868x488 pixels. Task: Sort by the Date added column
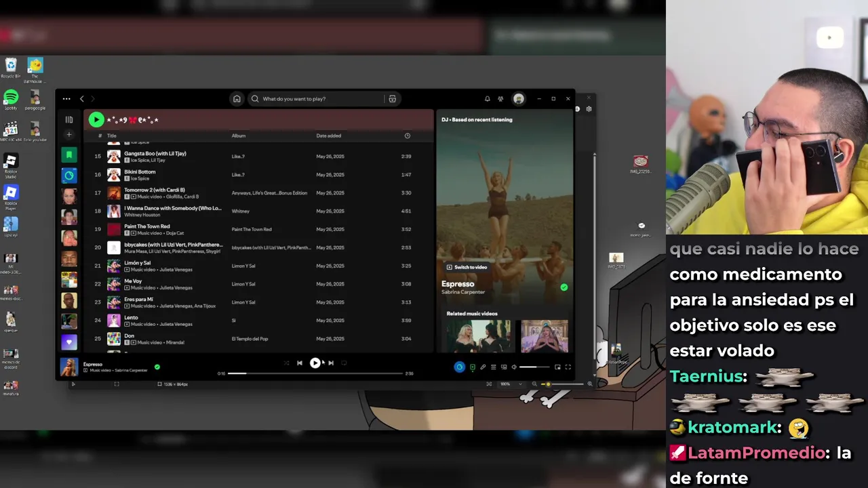click(x=328, y=136)
